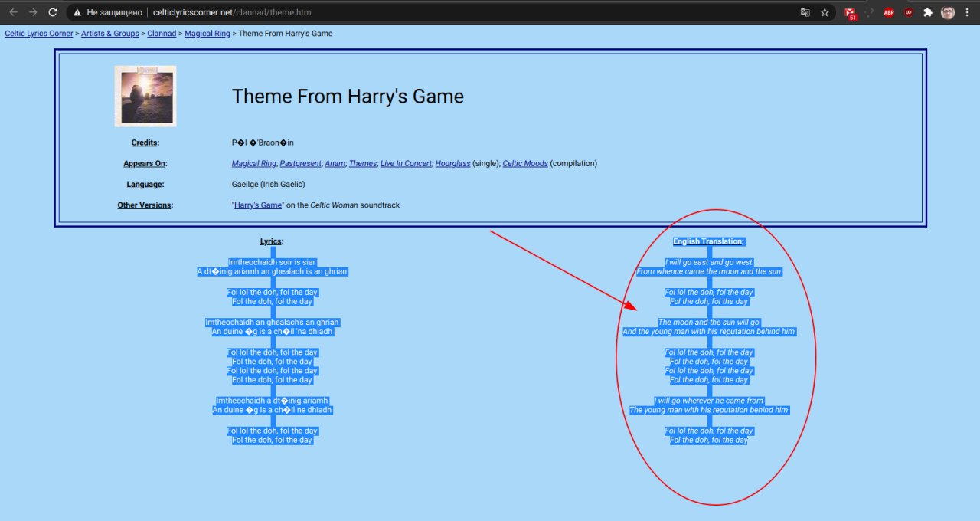The width and height of the screenshot is (980, 521).
Task: Bookmark this page with the star
Action: coord(825,12)
